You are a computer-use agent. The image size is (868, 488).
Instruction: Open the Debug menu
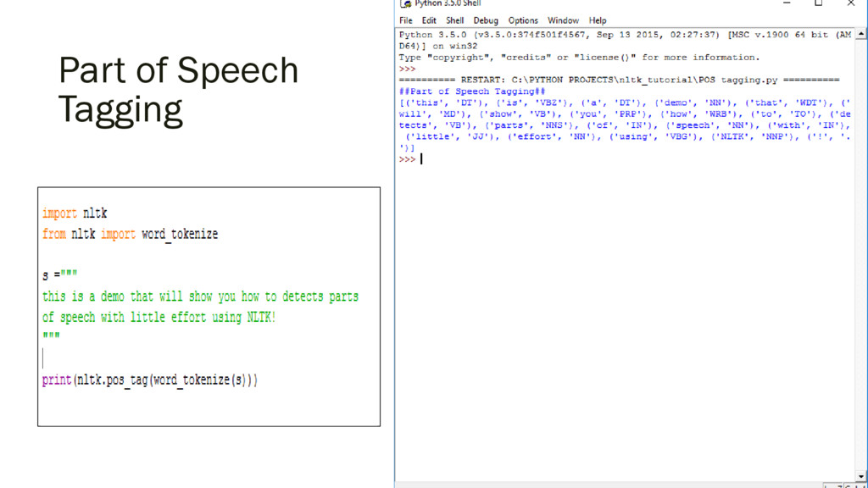coord(486,20)
